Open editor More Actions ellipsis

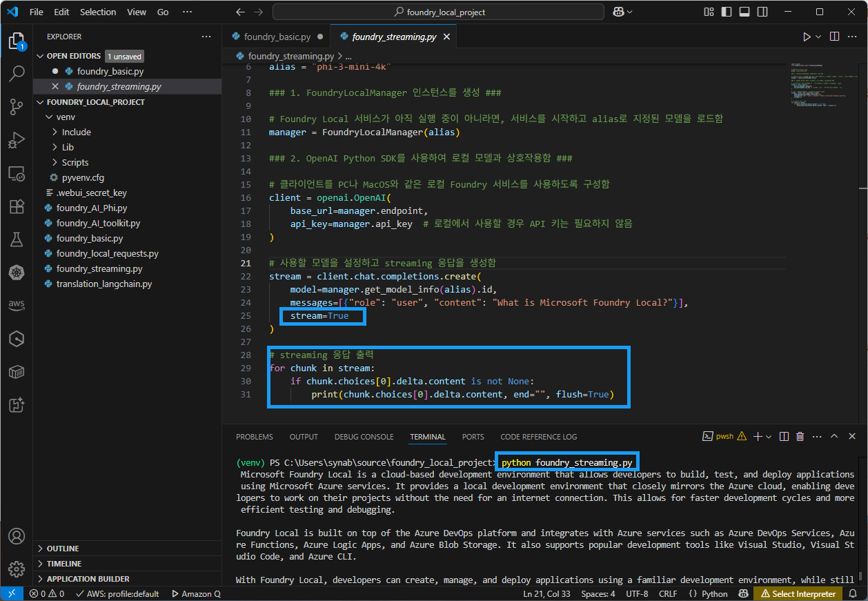click(x=852, y=37)
